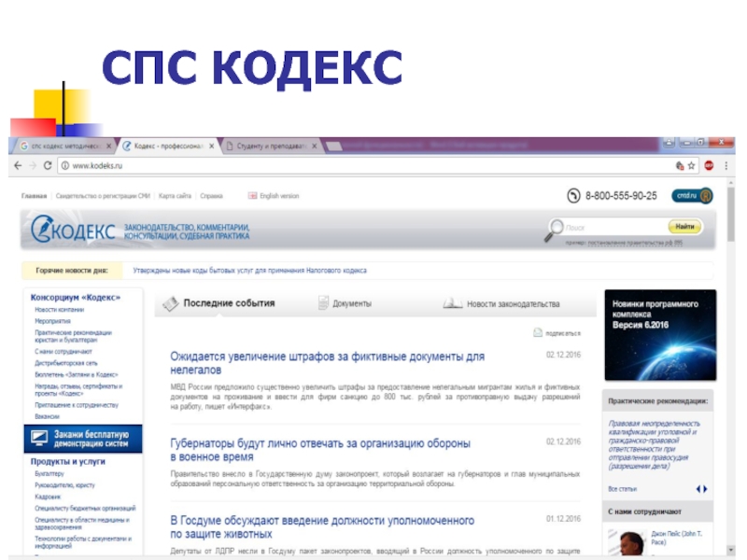Open article Губернаторы будут лично отвечать
The image size is (747, 560).
pyautogui.click(x=320, y=450)
